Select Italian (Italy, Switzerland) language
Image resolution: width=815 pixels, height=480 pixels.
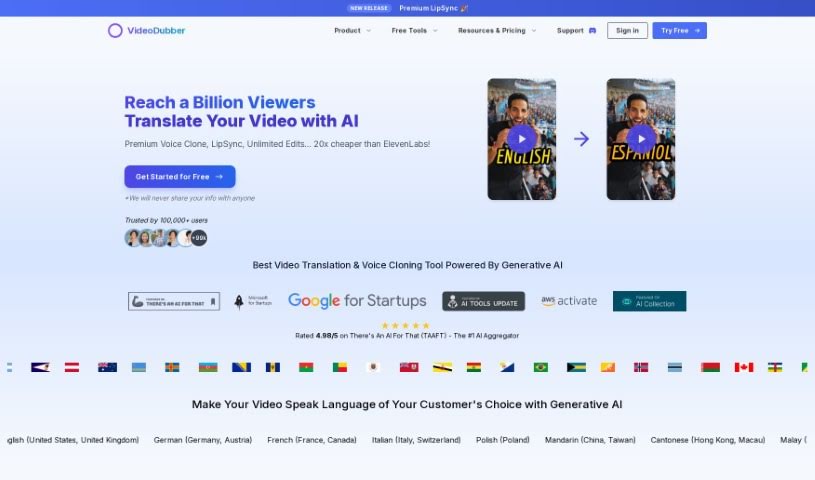pyautogui.click(x=416, y=440)
